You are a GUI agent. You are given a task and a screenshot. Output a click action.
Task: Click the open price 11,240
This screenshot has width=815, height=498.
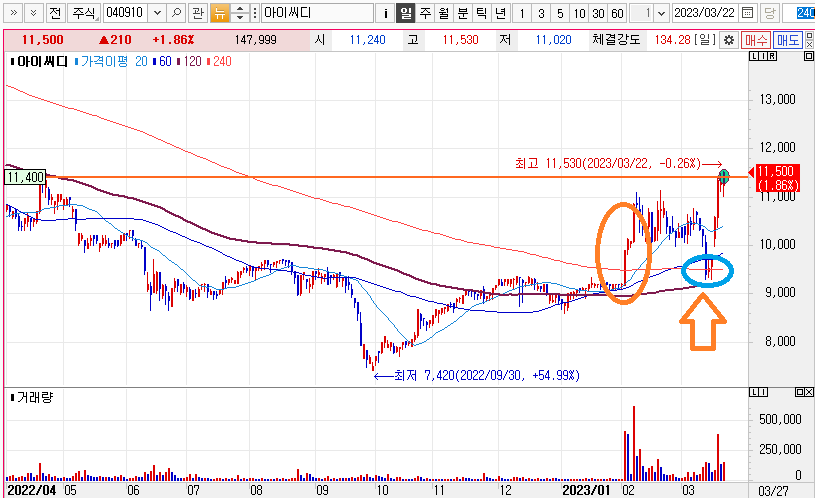(x=367, y=40)
